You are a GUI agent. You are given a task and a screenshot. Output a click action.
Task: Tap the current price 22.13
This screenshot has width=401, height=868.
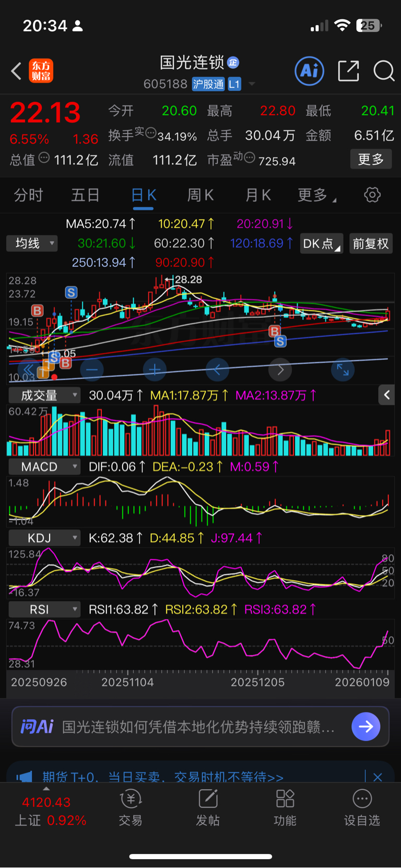click(45, 113)
